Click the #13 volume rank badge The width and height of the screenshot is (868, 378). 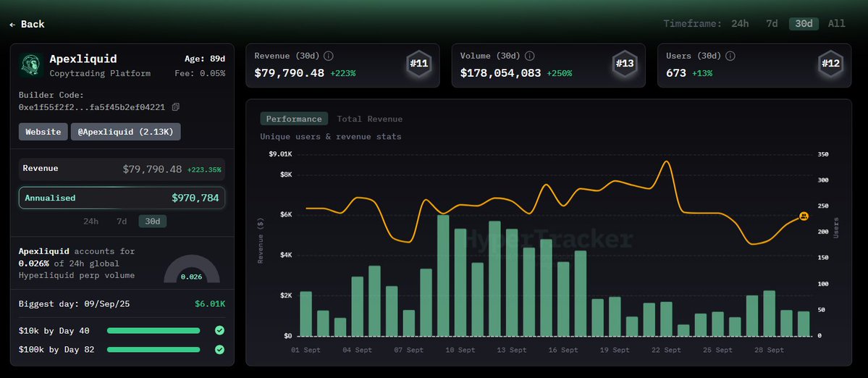[625, 64]
